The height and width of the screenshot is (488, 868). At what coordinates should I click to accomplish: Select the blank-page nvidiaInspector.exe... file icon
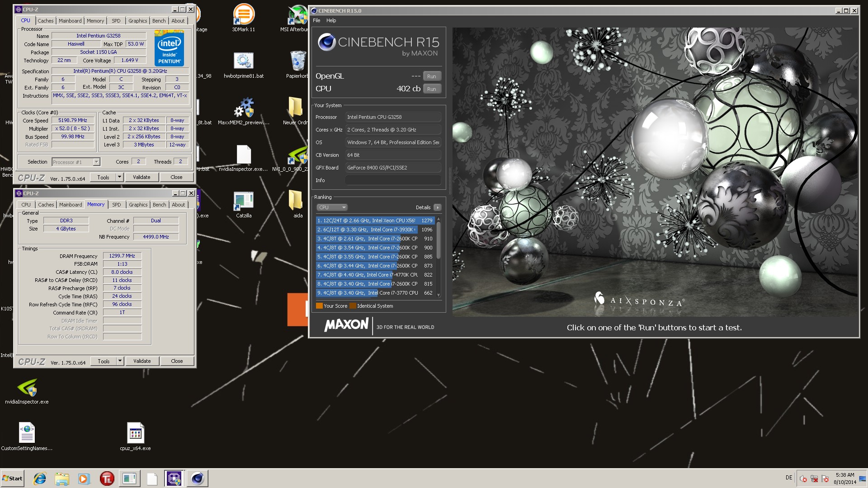(243, 157)
